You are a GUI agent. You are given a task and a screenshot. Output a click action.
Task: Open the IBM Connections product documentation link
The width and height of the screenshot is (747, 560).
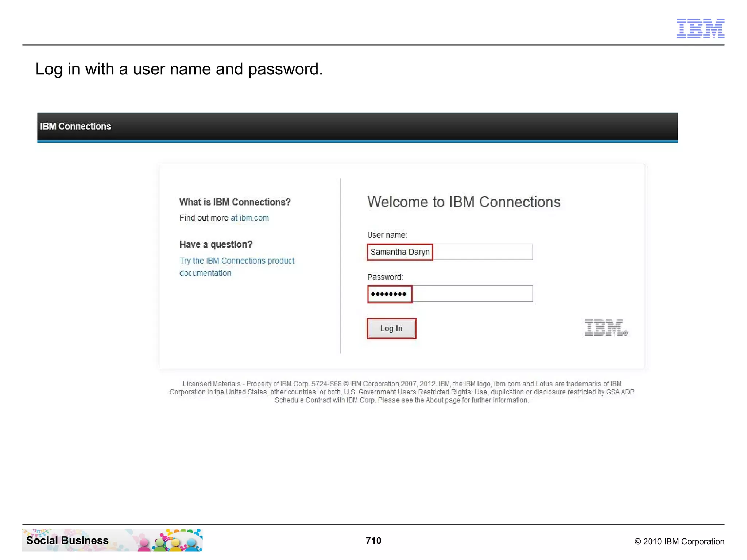237,267
